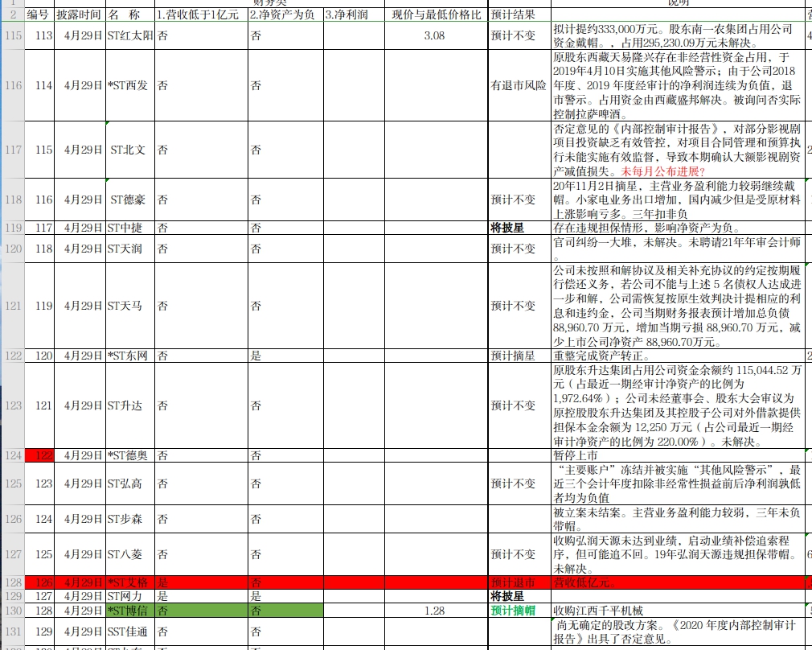Select 是 in 净资产为负 for *ST东网
Screen dimensions: 812x650
pyautogui.click(x=285, y=356)
